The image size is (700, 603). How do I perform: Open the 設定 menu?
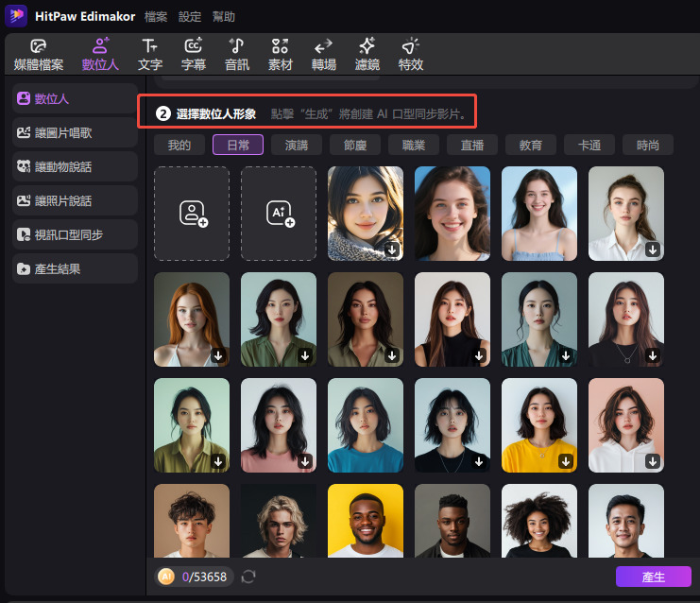point(190,17)
